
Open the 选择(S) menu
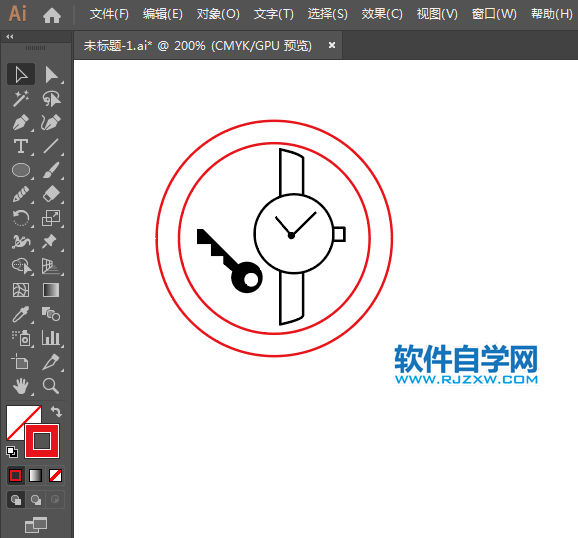point(327,14)
